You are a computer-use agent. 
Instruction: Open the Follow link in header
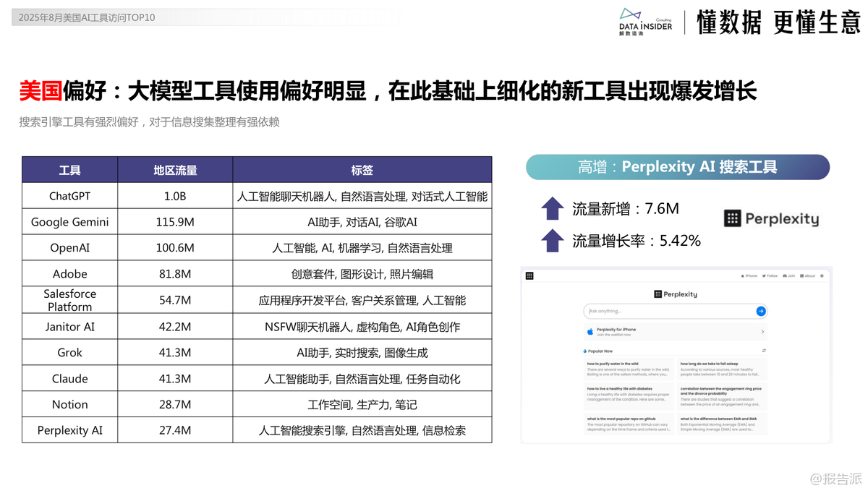click(x=770, y=275)
